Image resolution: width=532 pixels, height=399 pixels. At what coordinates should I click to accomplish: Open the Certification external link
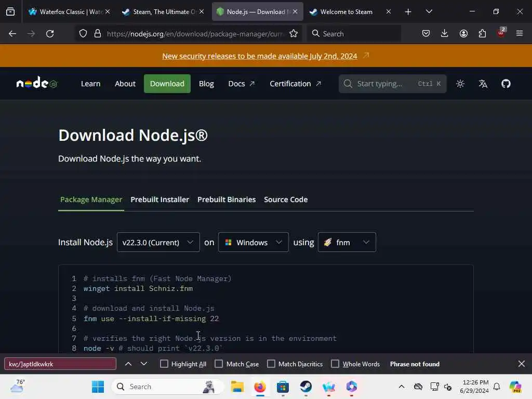pos(295,84)
